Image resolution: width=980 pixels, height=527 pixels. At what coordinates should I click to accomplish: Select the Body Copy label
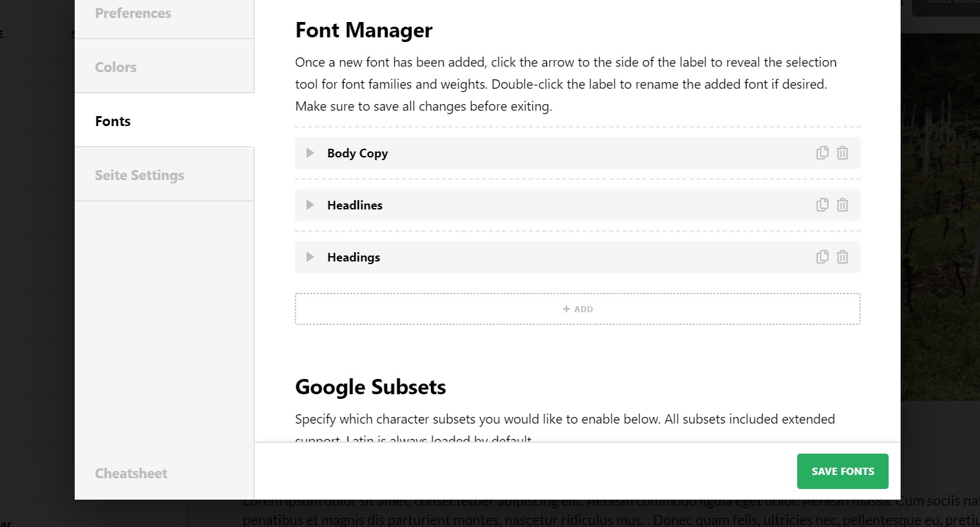tap(358, 153)
